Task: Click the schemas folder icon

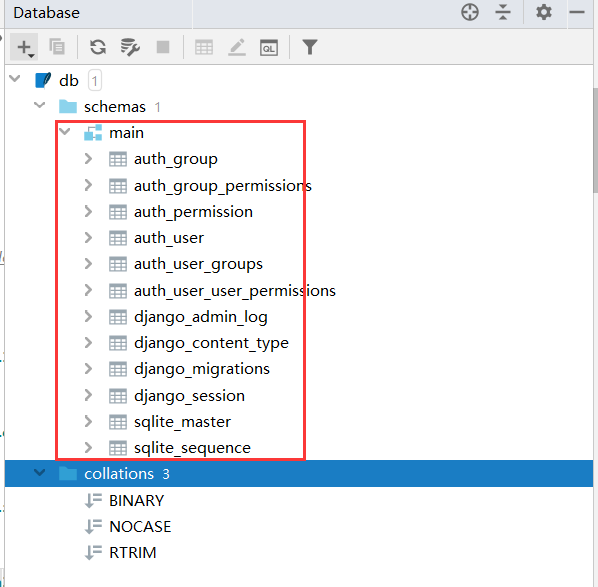Action: point(68,106)
